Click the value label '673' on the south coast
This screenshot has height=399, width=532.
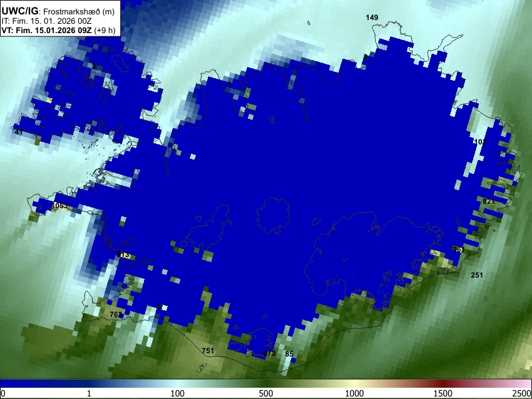(269, 353)
